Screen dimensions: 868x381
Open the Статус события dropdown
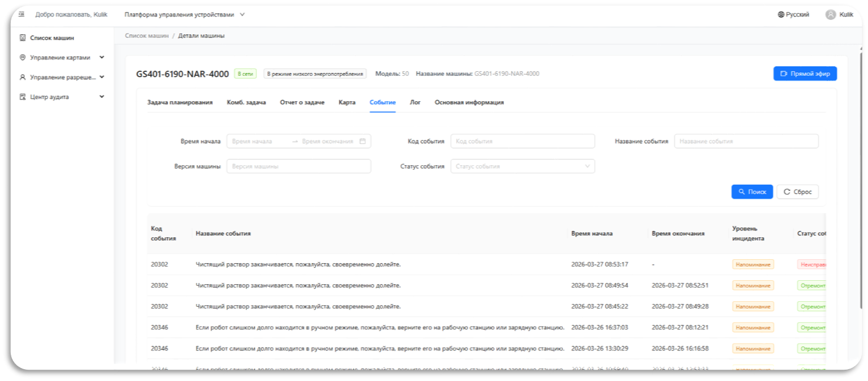(x=523, y=166)
